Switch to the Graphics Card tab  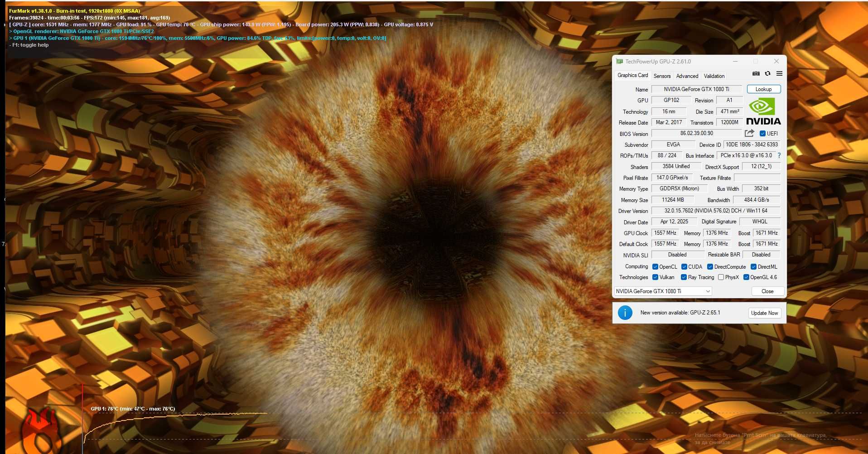pos(632,75)
